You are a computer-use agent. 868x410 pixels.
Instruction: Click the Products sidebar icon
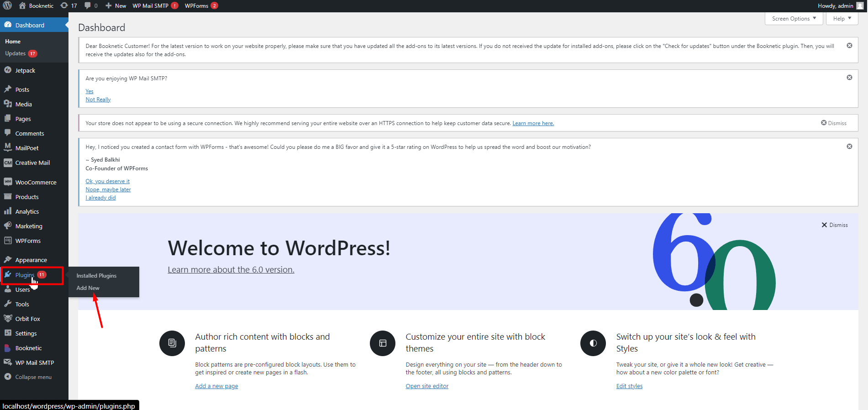(8, 196)
